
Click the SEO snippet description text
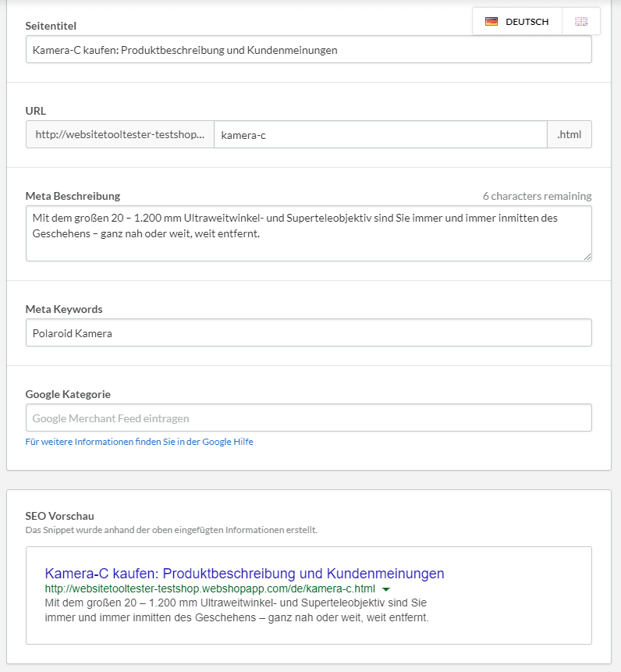236,610
